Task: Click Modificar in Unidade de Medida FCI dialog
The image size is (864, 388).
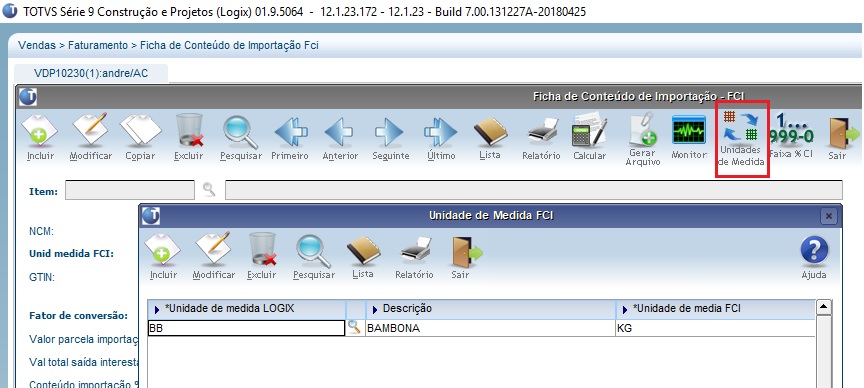Action: (x=213, y=256)
